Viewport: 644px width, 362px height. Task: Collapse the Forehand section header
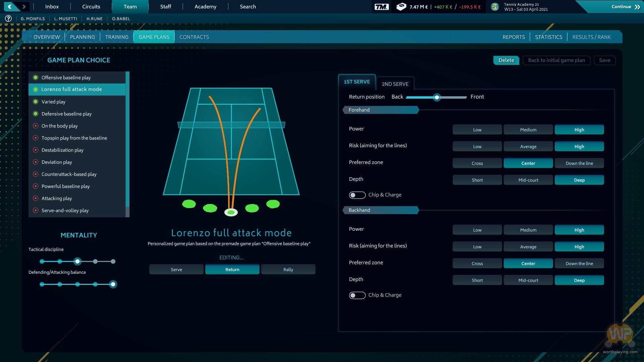[x=381, y=110]
